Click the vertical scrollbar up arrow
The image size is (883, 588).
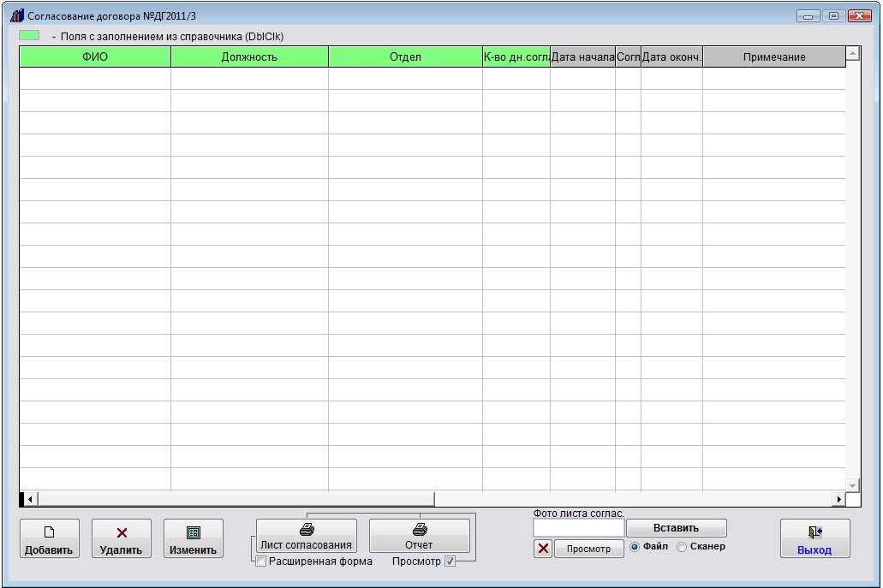[x=852, y=54]
